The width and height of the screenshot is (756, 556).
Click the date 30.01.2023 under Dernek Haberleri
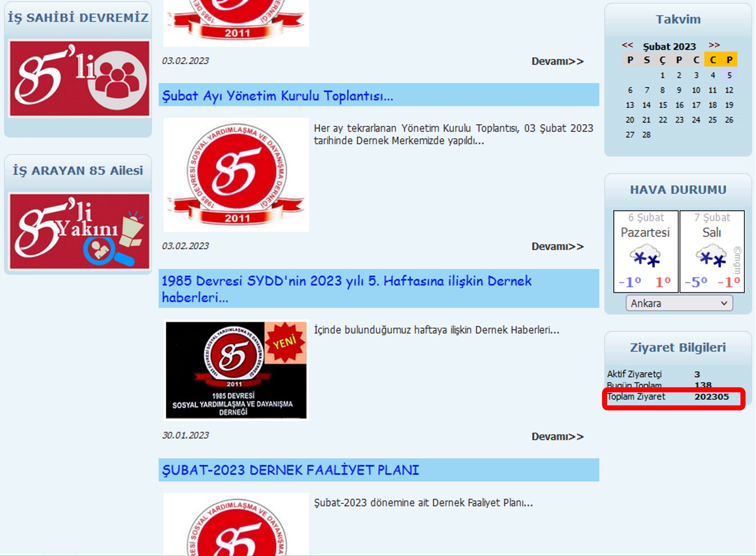click(x=185, y=435)
